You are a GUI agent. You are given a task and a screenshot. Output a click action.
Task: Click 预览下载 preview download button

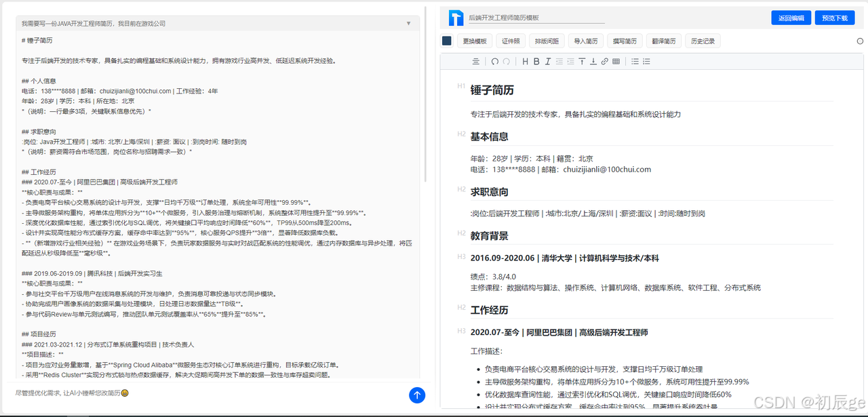coord(835,18)
